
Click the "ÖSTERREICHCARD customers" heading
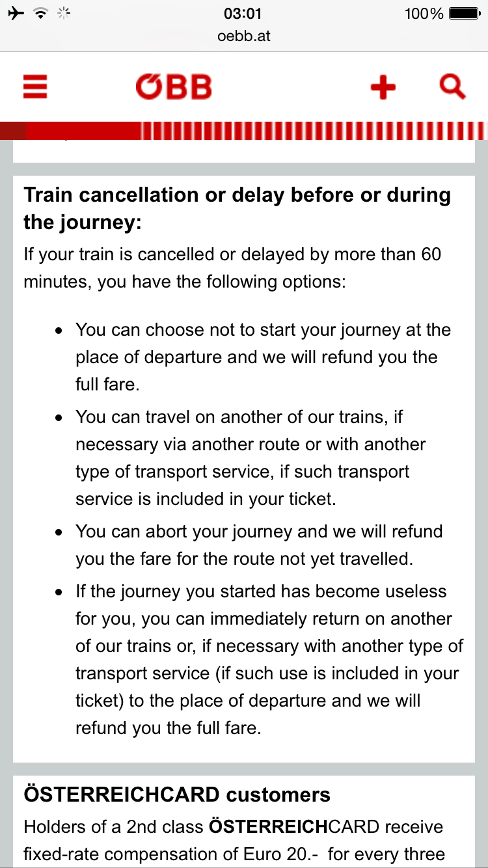[177, 794]
